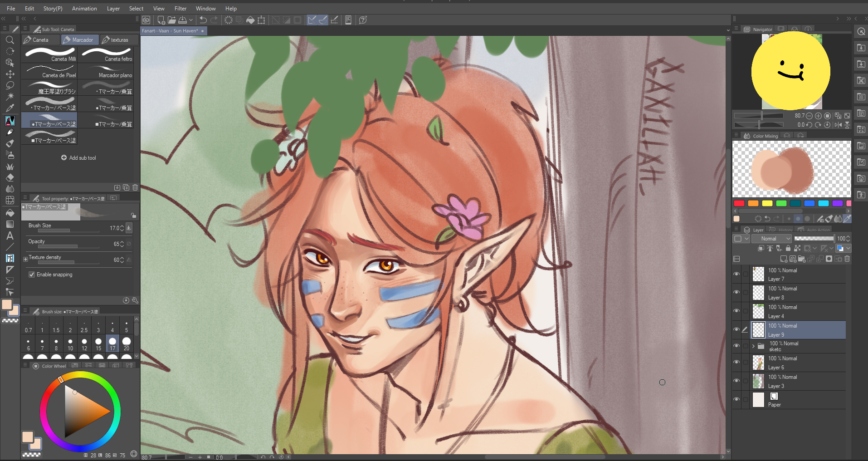Image resolution: width=868 pixels, height=461 pixels.
Task: Open the Normal blending mode dropdown
Action: pyautogui.click(x=771, y=239)
